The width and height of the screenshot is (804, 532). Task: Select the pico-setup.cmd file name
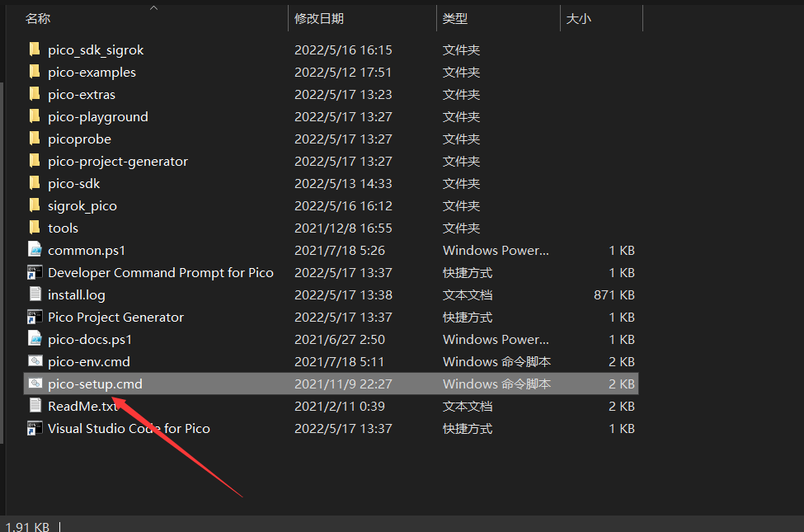95,384
